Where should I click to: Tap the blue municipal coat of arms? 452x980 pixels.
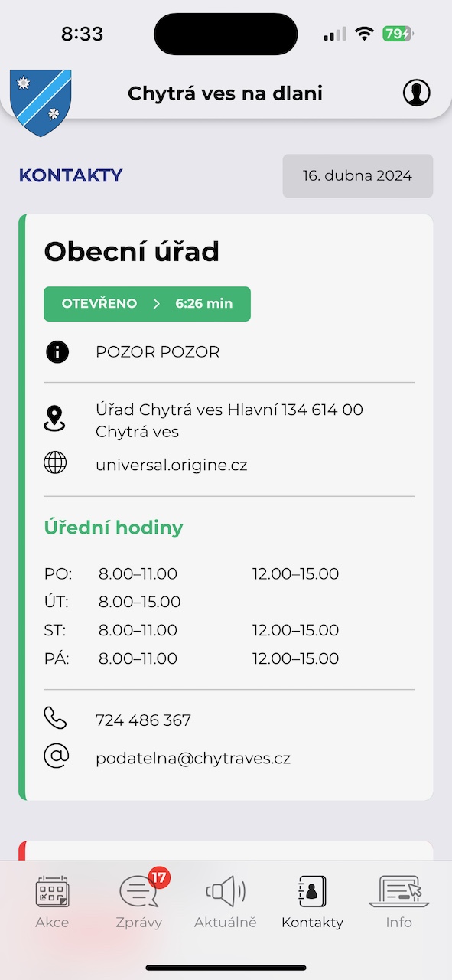(x=41, y=103)
